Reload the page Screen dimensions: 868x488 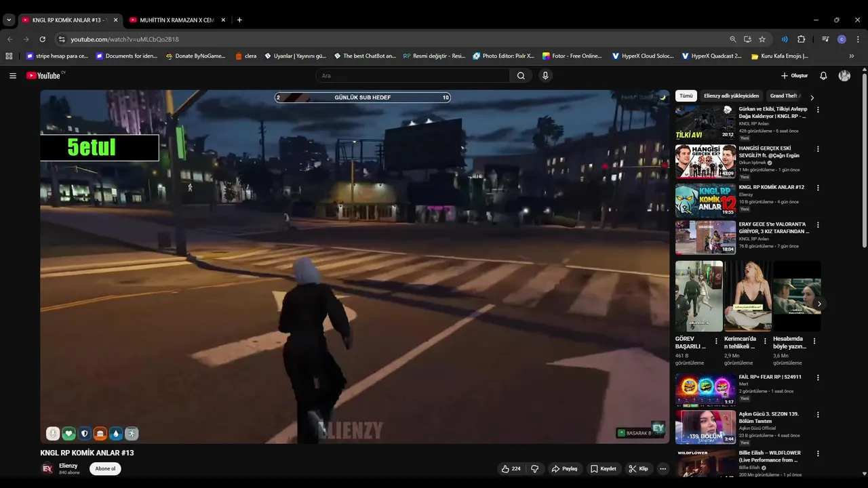pyautogui.click(x=42, y=39)
